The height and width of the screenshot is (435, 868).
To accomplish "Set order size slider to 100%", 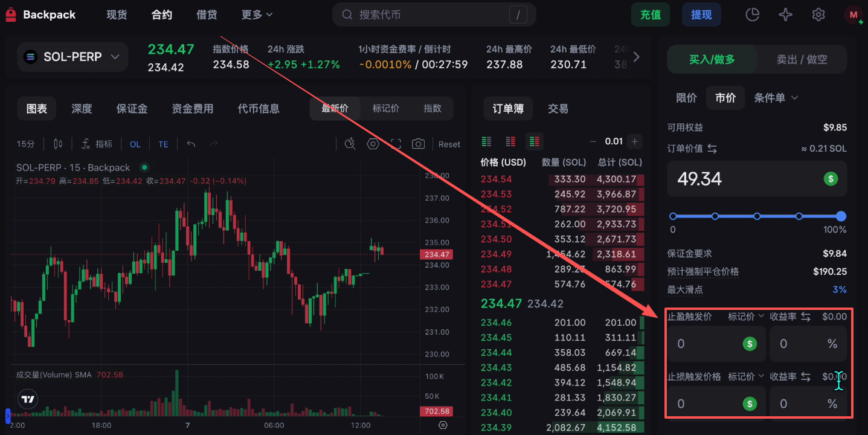I will [841, 216].
